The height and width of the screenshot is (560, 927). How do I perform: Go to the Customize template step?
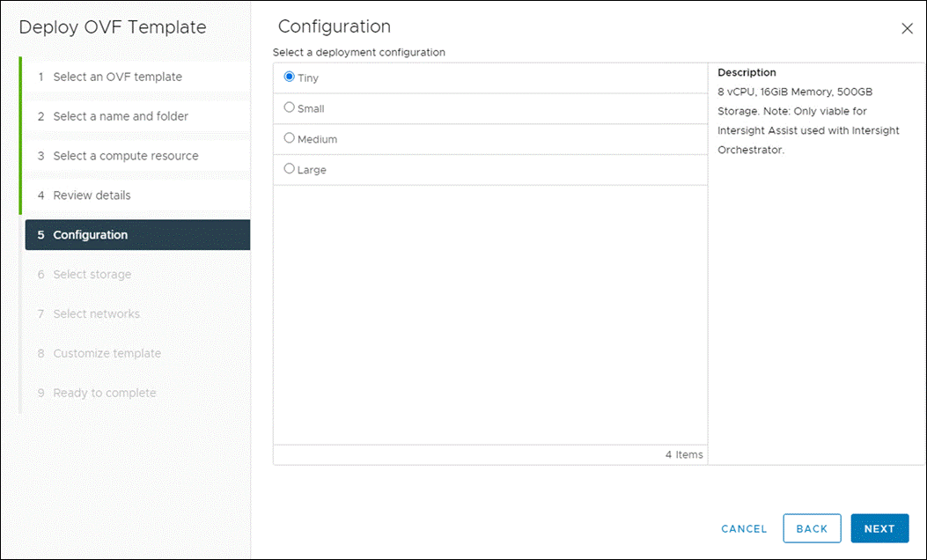[107, 353]
